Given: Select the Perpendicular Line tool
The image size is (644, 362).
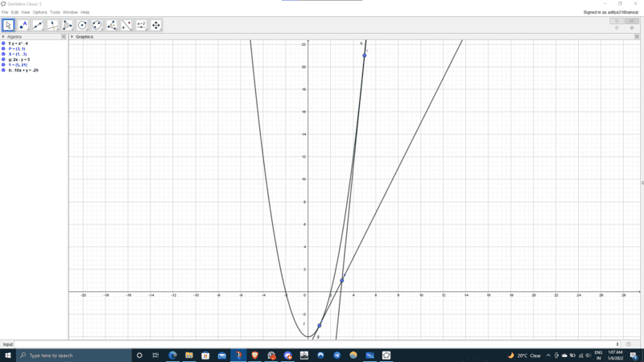Looking at the screenshot, I should coord(52,25).
